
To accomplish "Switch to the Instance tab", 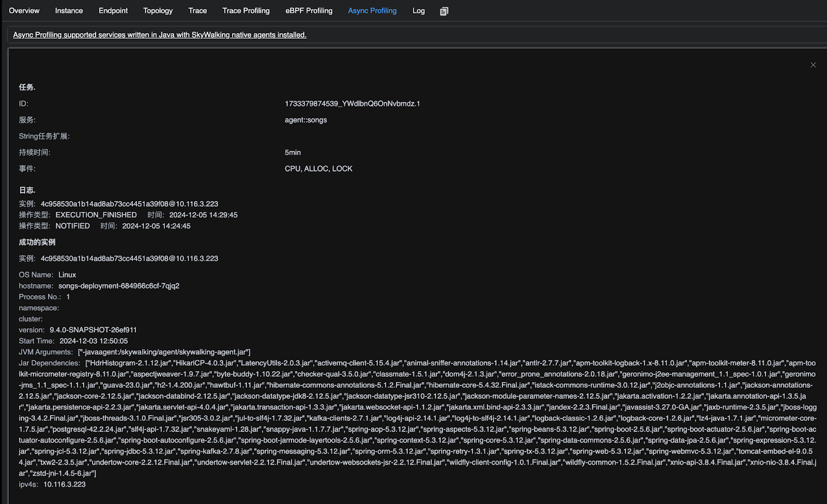I will click(69, 11).
